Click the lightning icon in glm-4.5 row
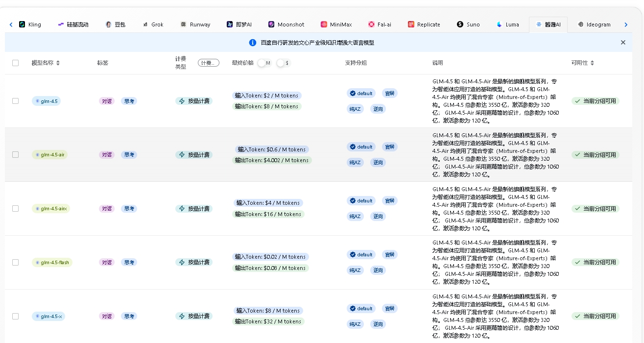644x343 pixels. click(x=182, y=101)
